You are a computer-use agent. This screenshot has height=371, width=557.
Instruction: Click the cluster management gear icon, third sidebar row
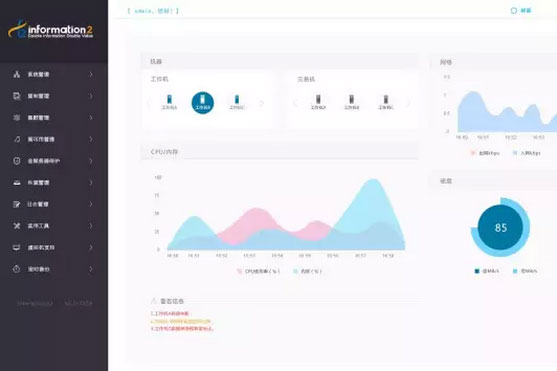17,118
